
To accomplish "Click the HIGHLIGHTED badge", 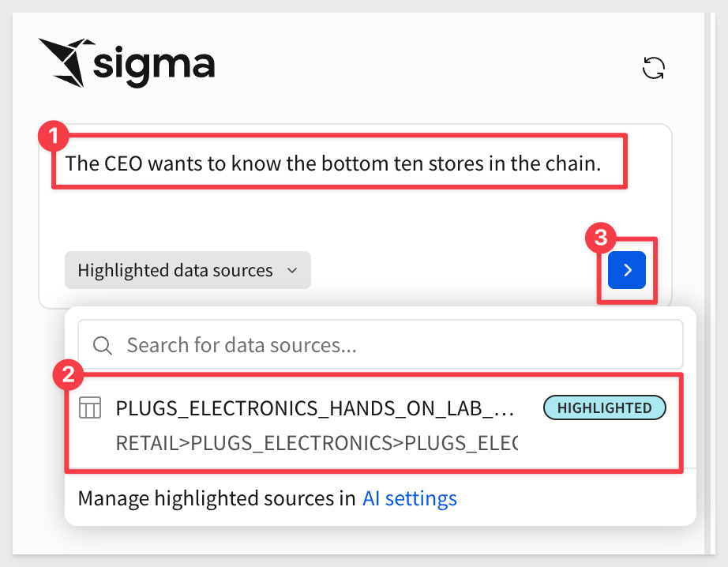I will (605, 407).
